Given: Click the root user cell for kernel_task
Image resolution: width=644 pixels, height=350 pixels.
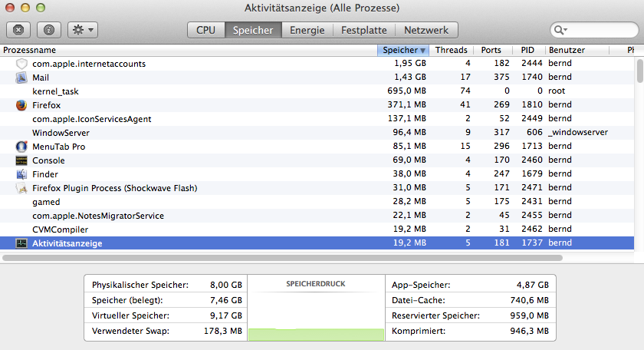Looking at the screenshot, I should (x=557, y=91).
